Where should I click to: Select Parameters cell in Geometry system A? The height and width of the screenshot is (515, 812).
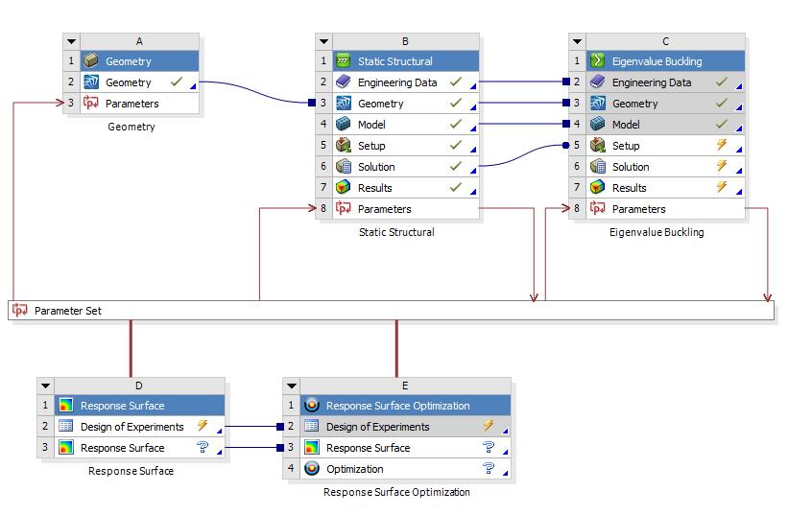point(139,103)
